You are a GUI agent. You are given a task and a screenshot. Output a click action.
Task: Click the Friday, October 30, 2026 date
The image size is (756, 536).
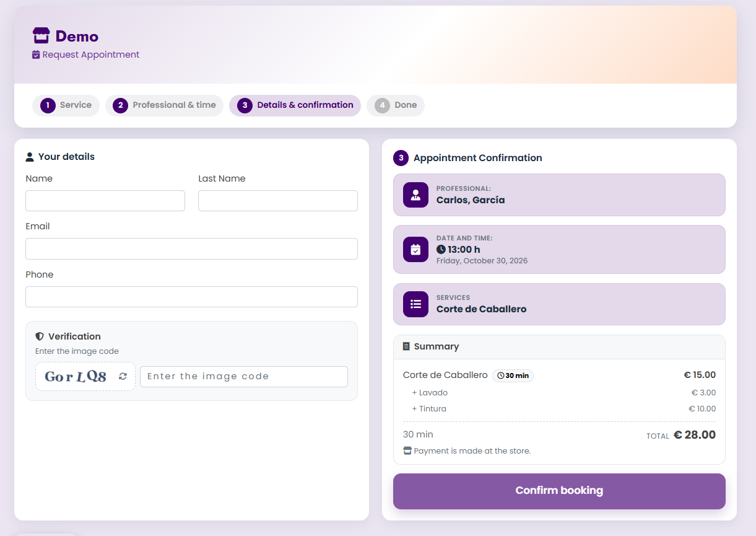pyautogui.click(x=482, y=261)
